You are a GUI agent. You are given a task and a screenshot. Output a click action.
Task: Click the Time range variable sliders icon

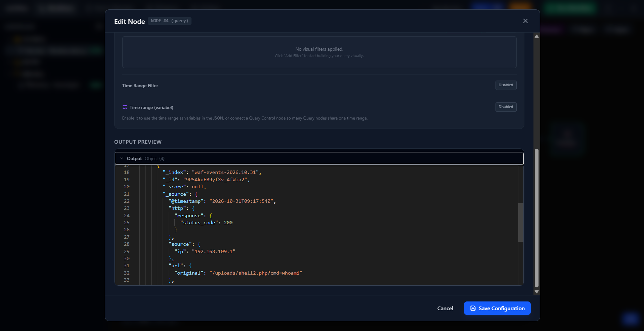(x=125, y=107)
